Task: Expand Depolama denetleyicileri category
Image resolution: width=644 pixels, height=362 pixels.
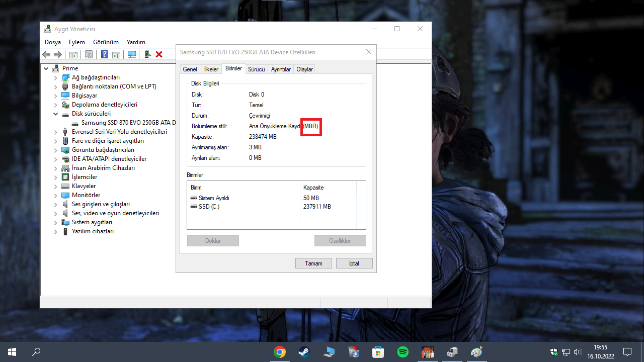Action: [56, 105]
